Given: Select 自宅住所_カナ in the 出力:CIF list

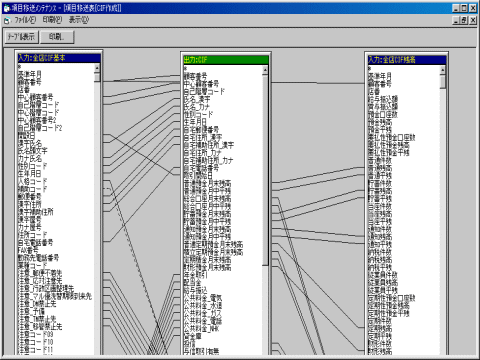Looking at the screenshot, I should 202,153.
